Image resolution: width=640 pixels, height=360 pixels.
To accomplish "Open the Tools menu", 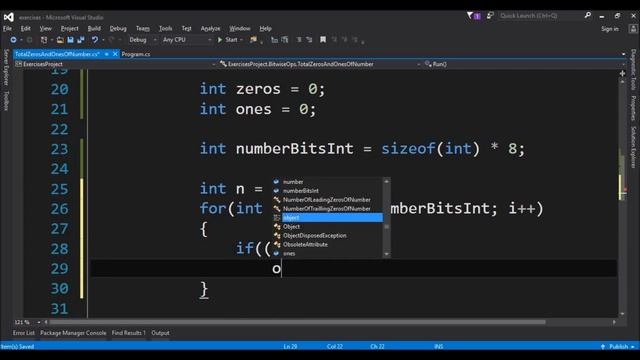I will click(x=165, y=29).
